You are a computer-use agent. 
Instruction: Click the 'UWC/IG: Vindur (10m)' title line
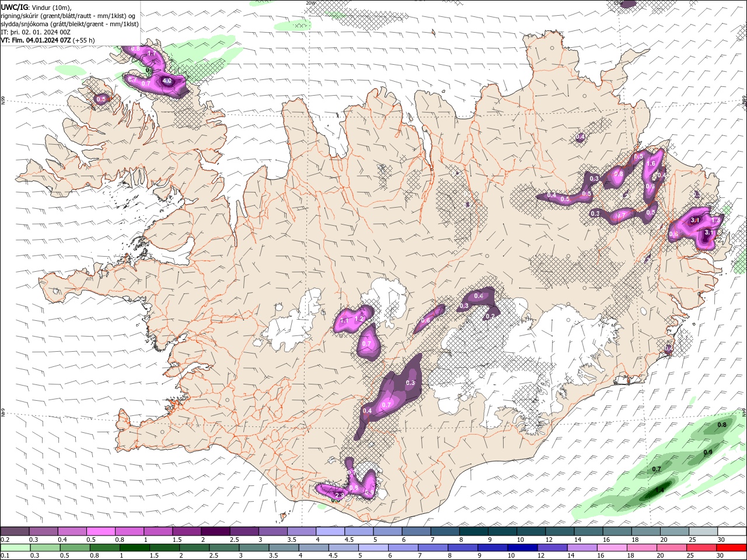point(36,7)
